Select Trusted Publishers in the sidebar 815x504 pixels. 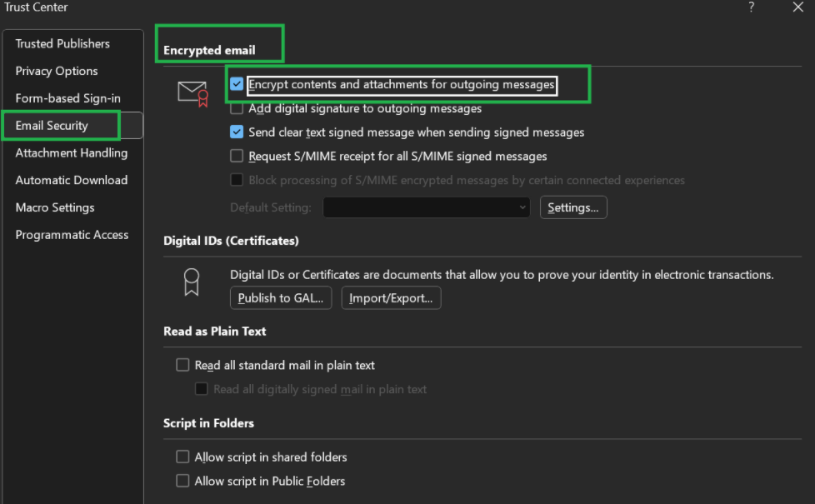point(62,43)
